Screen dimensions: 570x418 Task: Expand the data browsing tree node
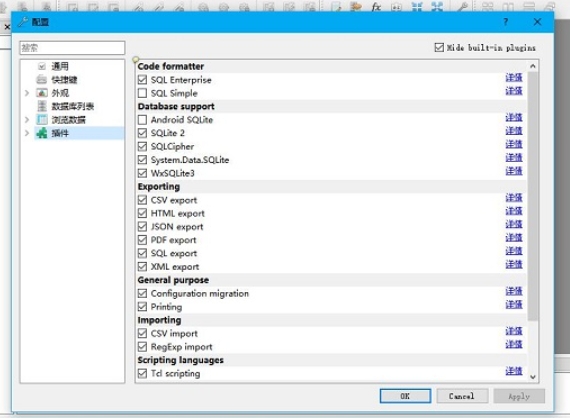point(27,120)
